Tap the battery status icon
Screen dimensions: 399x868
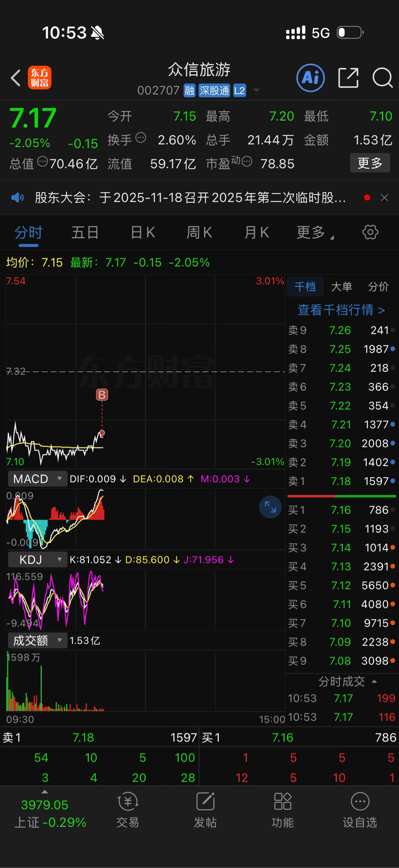coord(350,33)
